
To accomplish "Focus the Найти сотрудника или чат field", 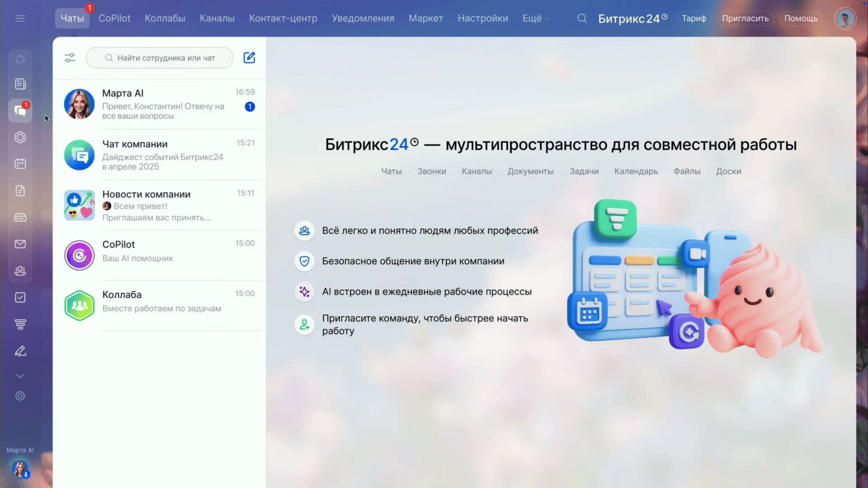I will 165,58.
